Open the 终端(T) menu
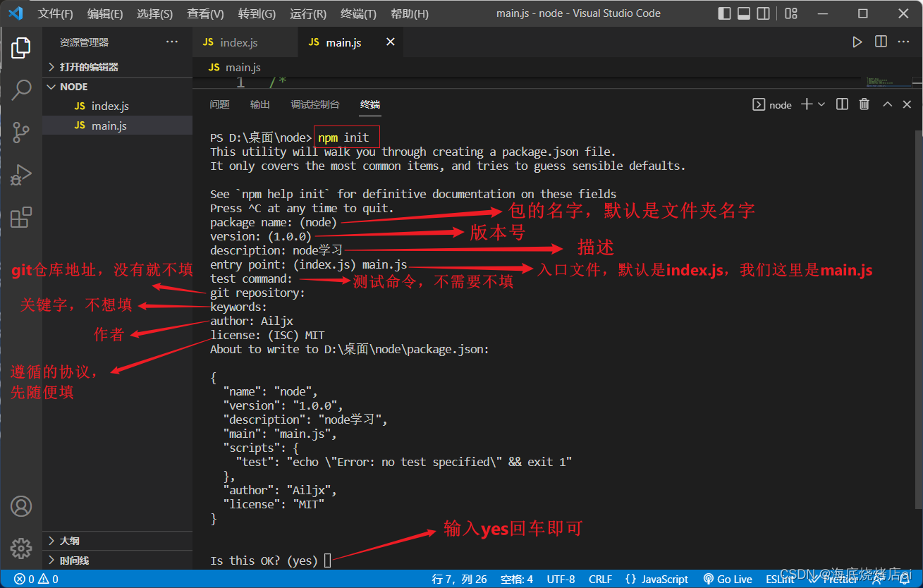This screenshot has width=923, height=588. [358, 14]
